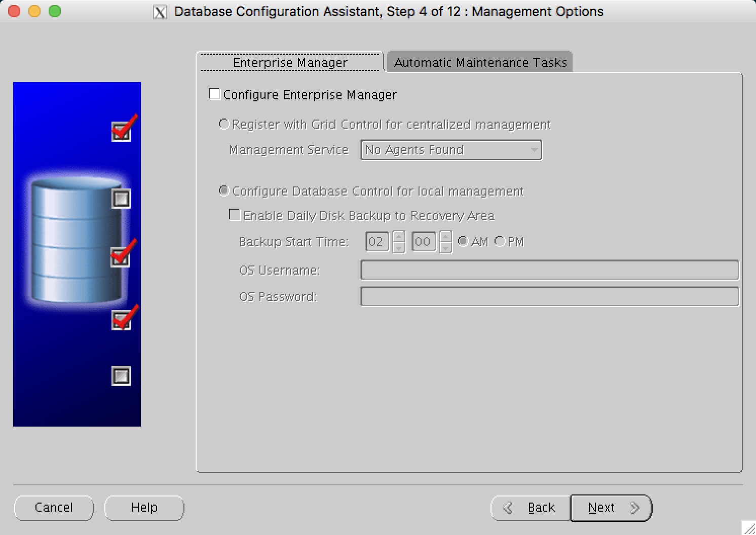This screenshot has width=756, height=535.
Task: Click the last empty sidebar step icon
Action: (x=121, y=376)
